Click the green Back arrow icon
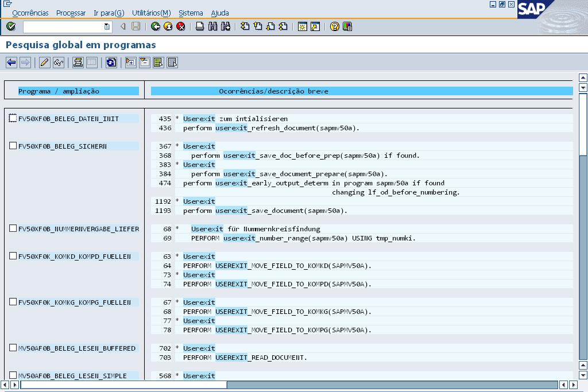Image resolution: width=588 pixels, height=392 pixels. pyautogui.click(x=156, y=26)
